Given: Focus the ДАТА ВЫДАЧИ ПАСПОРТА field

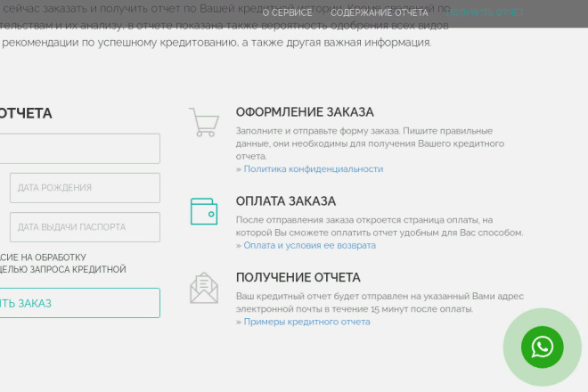Looking at the screenshot, I should point(85,227).
